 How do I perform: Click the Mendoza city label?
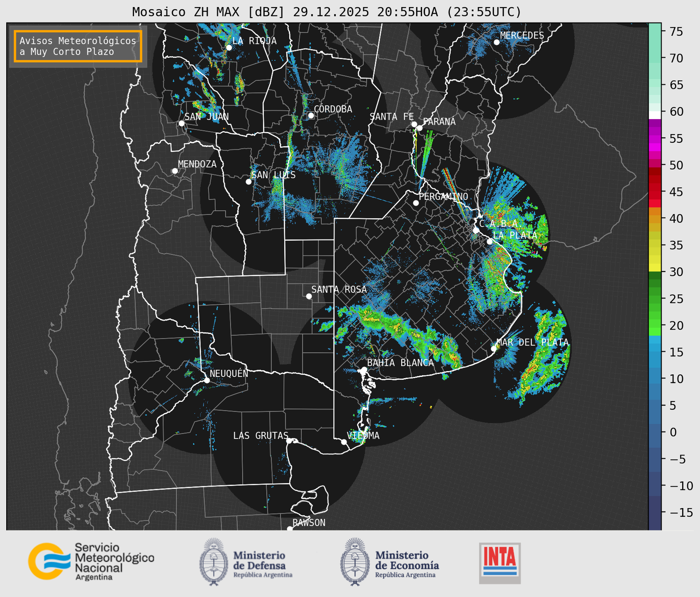coord(197,164)
